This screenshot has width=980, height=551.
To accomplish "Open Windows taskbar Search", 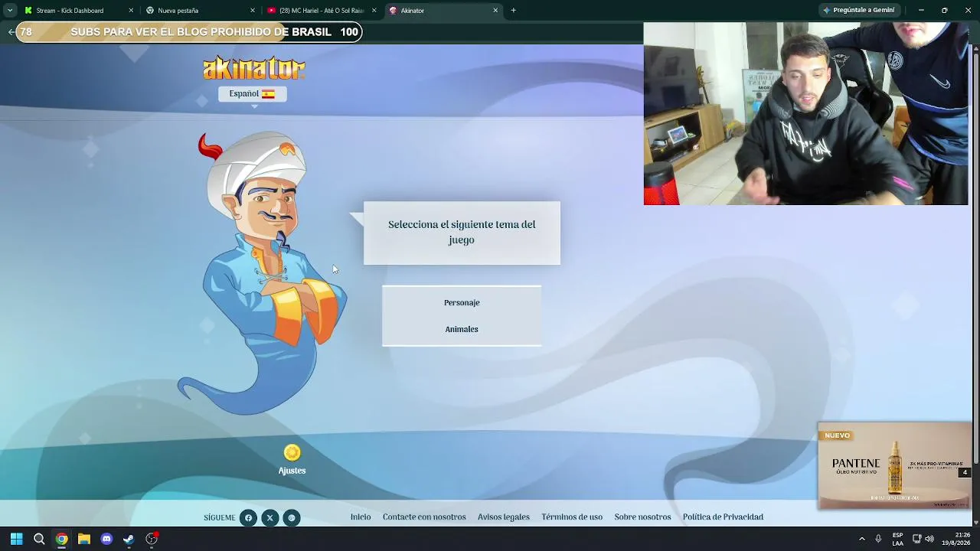I will coord(39,539).
